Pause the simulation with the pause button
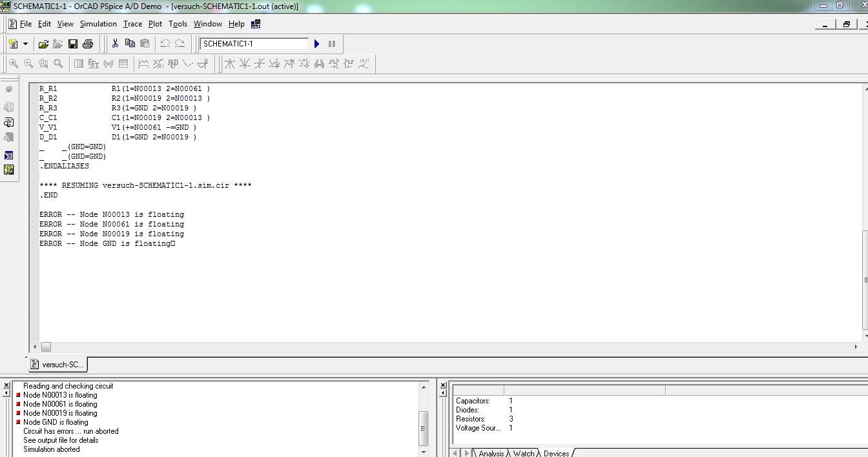 coord(332,44)
